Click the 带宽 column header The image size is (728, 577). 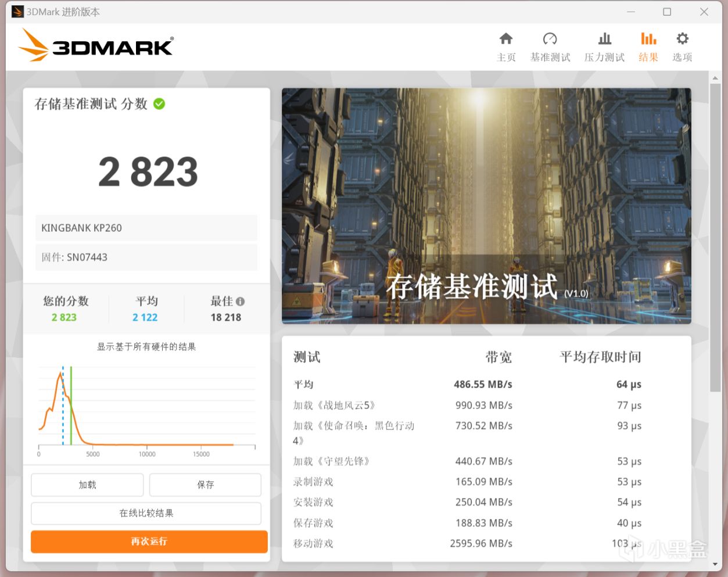click(x=499, y=357)
